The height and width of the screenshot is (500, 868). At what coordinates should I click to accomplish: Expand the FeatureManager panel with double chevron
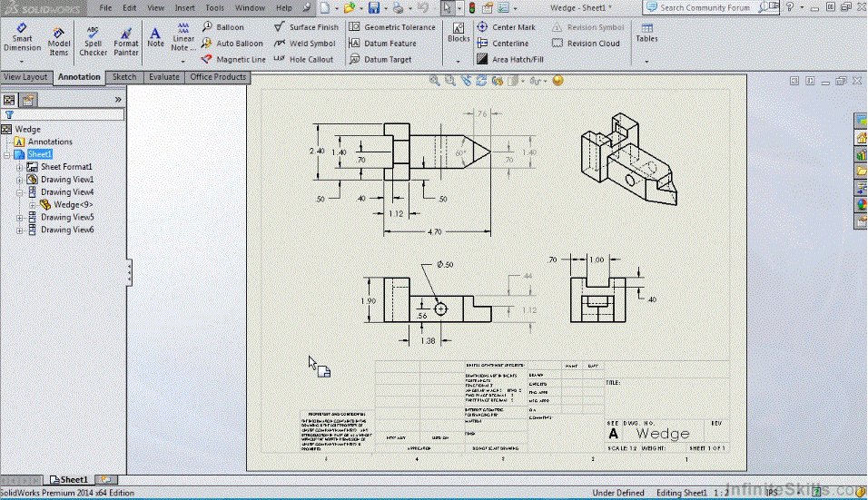[x=118, y=100]
